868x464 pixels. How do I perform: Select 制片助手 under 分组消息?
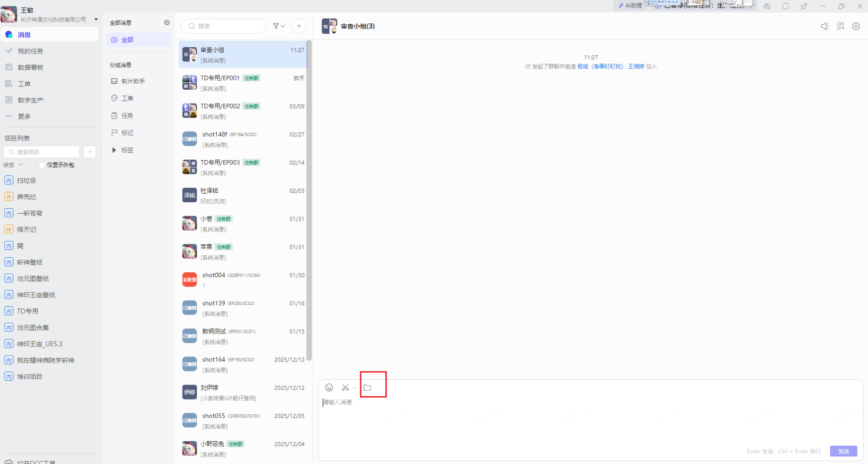coord(139,81)
